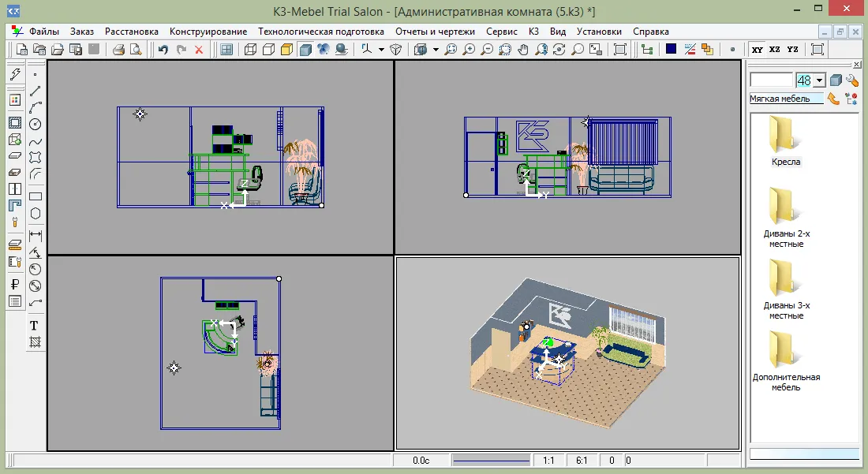
Task: Open the Отчеты и чертежи menu
Action: 435,32
